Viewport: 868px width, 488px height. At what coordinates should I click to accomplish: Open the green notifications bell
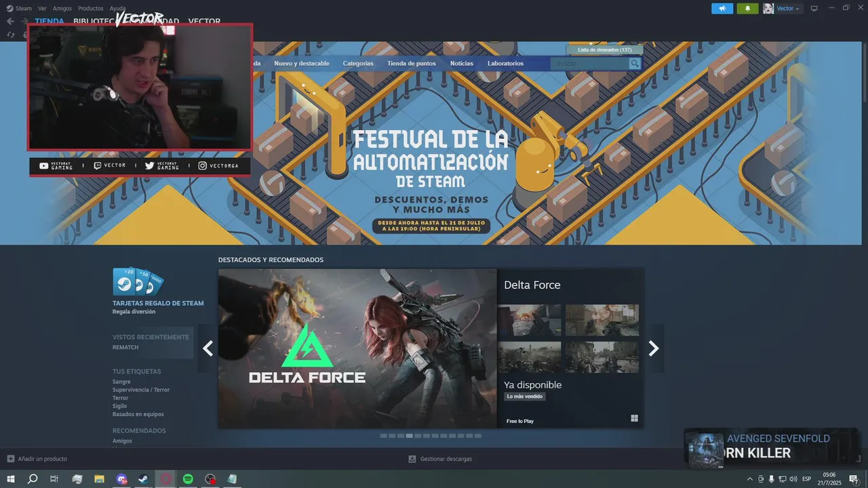pos(748,8)
